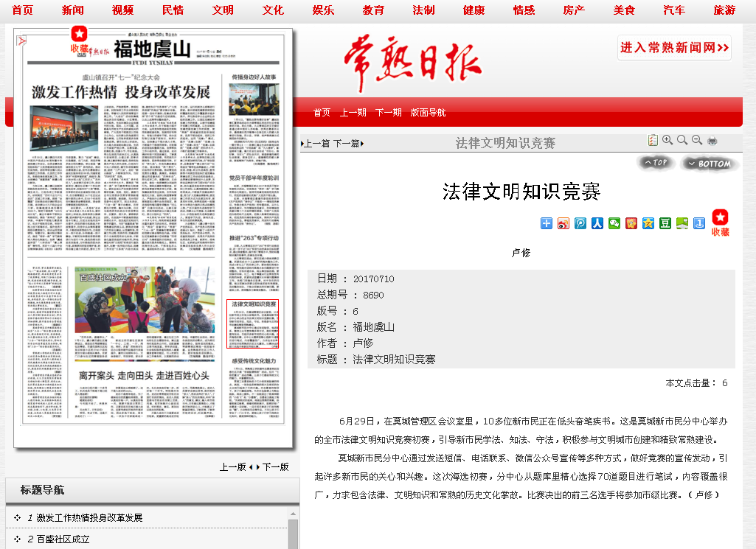
Task: Click 激发工作热情 投身改革发展 headline on page image
Action: pos(121,92)
